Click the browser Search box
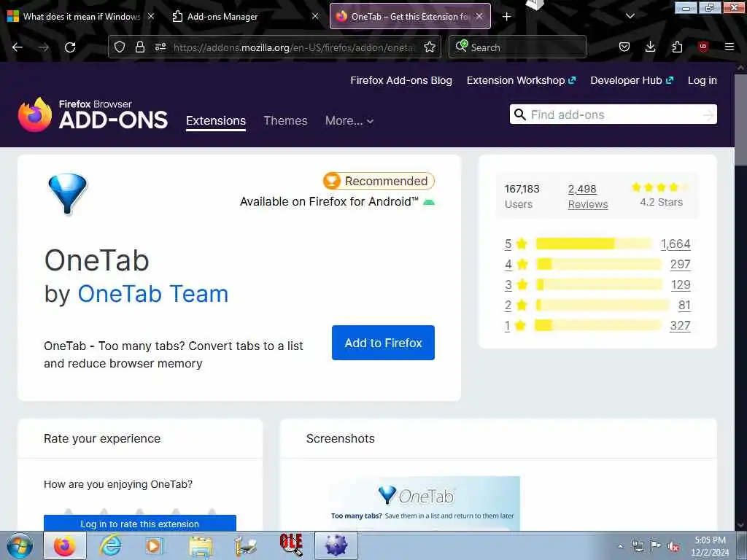747x560 pixels. click(517, 47)
